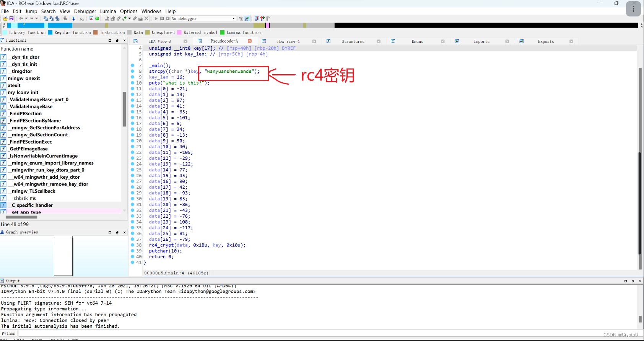Terminate the process with the stop icon
644x341 pixels.
click(x=168, y=18)
